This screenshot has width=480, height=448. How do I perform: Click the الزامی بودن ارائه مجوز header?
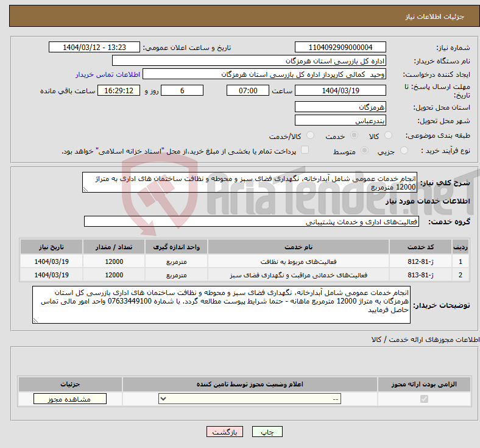[424, 384]
